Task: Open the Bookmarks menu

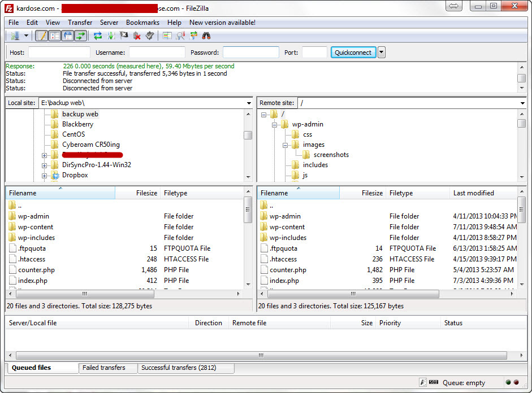Action: [x=142, y=23]
